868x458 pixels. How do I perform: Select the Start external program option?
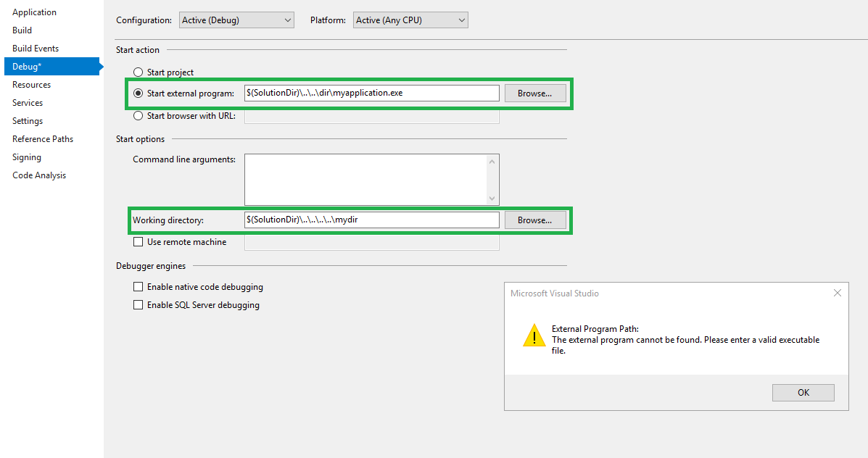click(x=138, y=93)
